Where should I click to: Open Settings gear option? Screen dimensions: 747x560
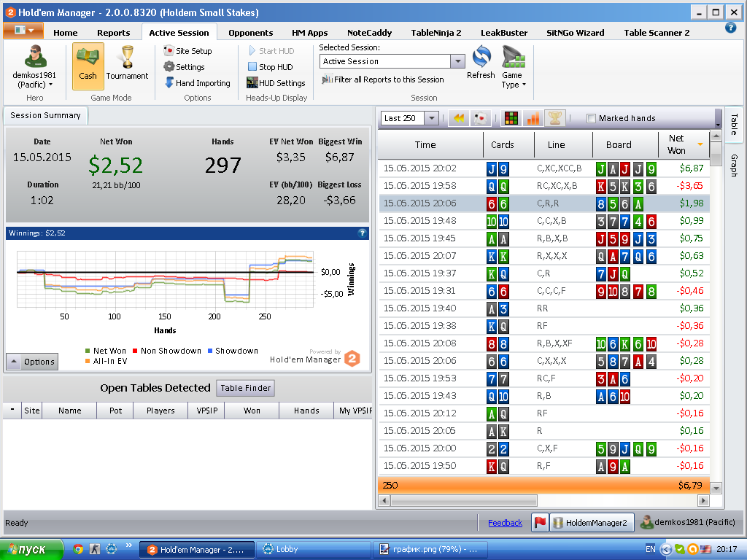click(185, 67)
